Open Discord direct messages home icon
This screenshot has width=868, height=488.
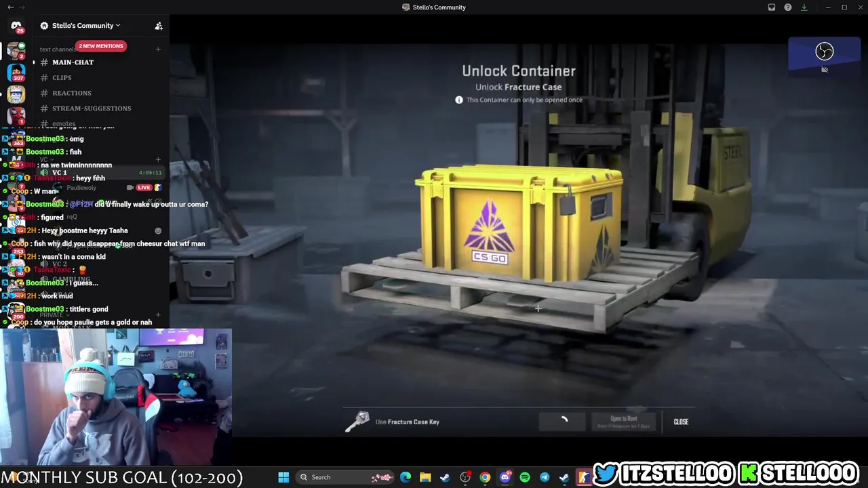16,26
